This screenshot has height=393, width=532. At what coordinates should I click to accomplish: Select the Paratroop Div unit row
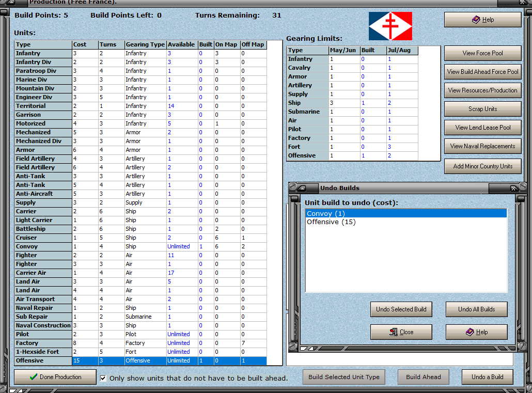141,71
